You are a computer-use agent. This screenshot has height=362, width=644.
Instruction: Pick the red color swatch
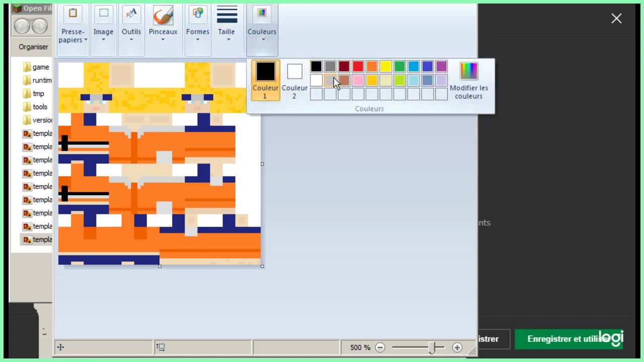pyautogui.click(x=358, y=66)
